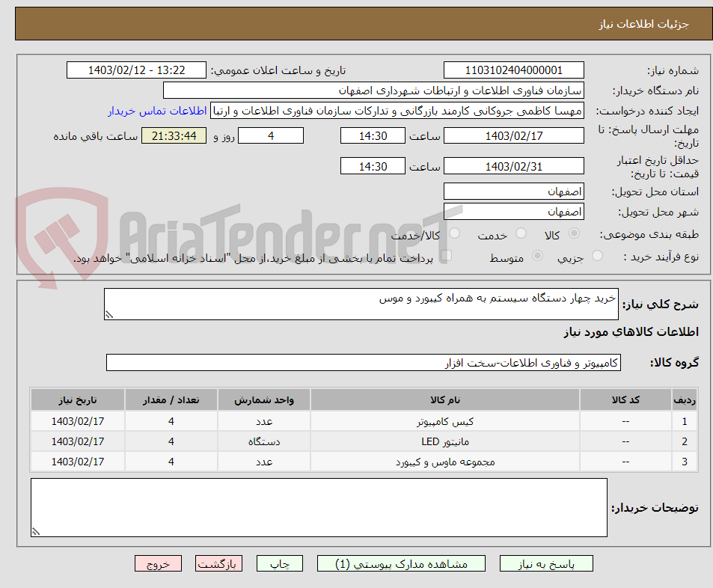This screenshot has width=713, height=588.
Task: Click the countdown timer 21:33:44 field
Action: click(x=174, y=135)
